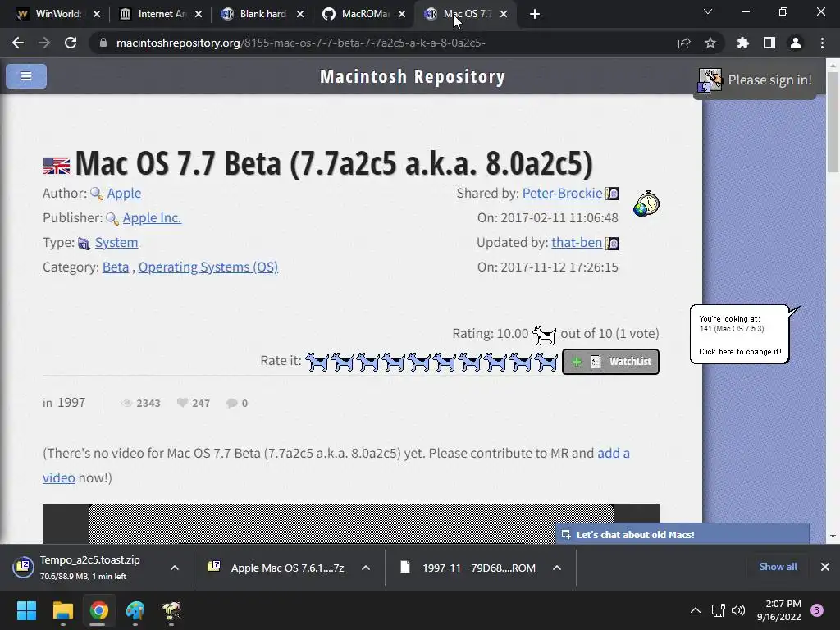Bookmark this page with star icon

point(710,43)
